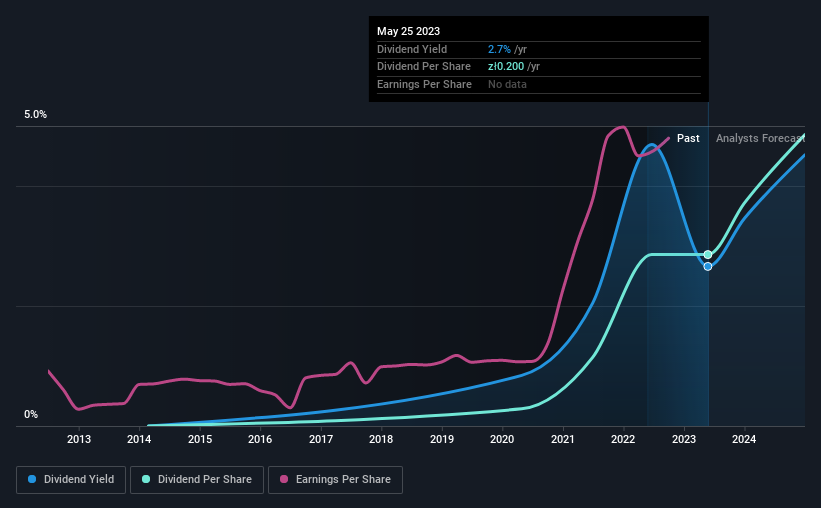Click the 5.0% y-axis label
821x508 pixels.
(x=36, y=115)
